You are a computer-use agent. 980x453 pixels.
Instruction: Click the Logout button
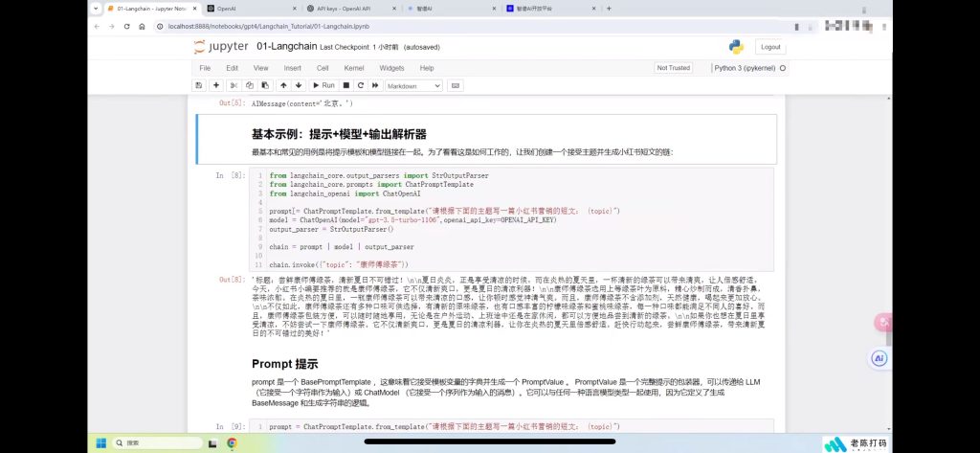click(x=768, y=46)
